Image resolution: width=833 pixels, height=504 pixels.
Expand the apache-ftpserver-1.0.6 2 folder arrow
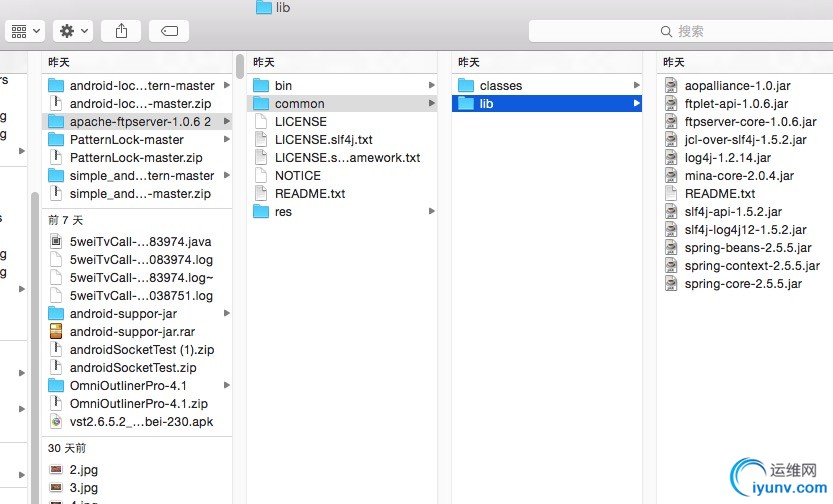[227, 122]
